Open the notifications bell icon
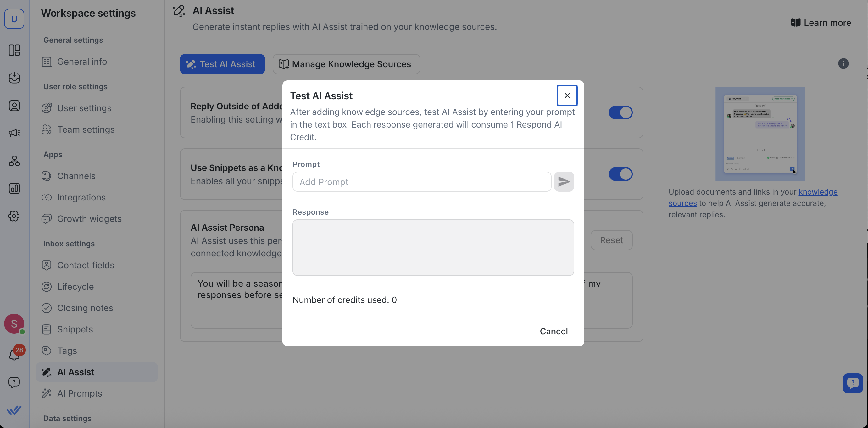 pos(14,354)
